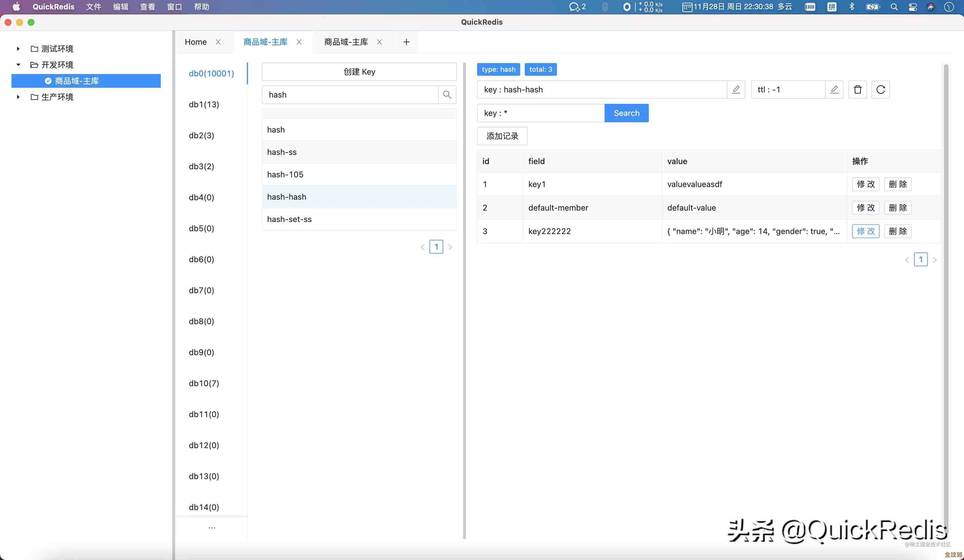Close the Home tab

point(218,42)
